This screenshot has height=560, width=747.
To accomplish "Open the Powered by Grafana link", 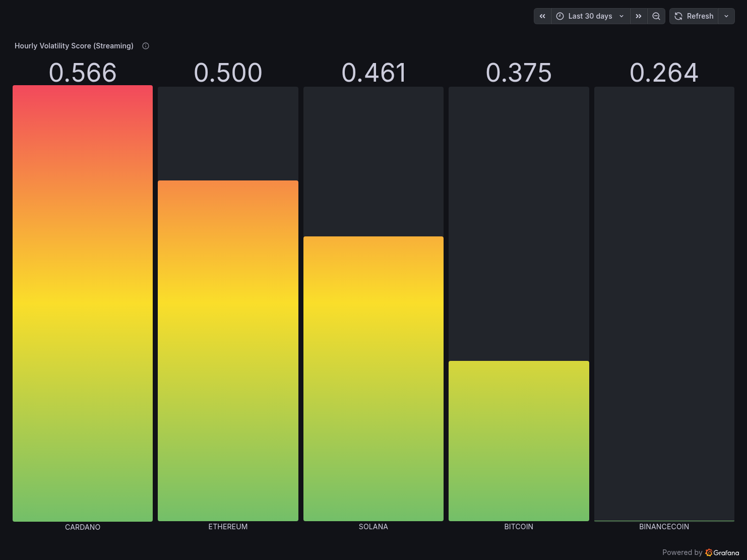I will [701, 552].
